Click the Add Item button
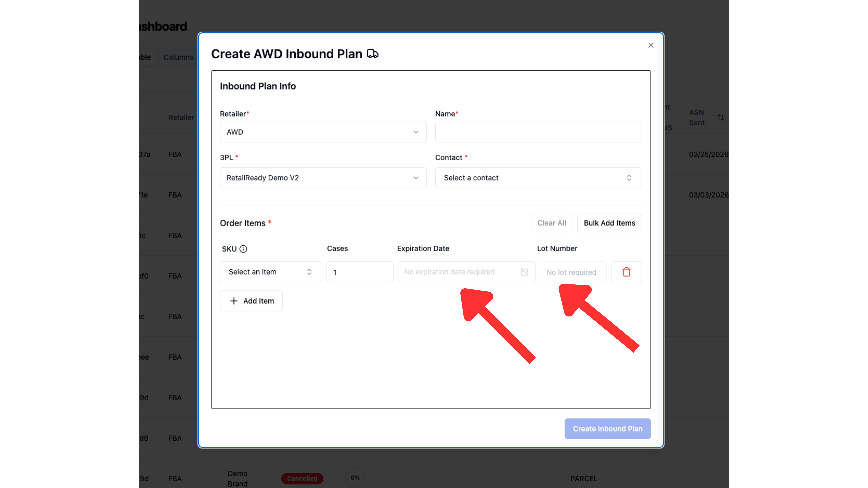The width and height of the screenshot is (868, 488). [x=251, y=301]
